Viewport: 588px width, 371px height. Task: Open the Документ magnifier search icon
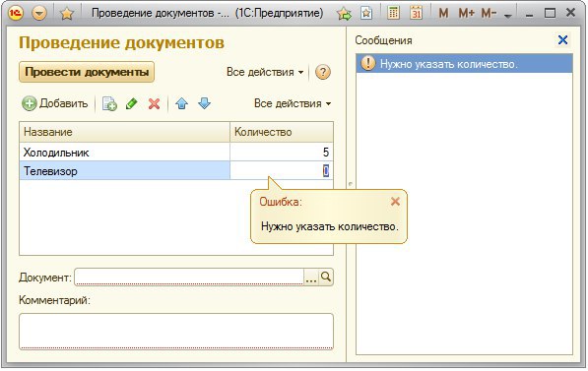(326, 278)
